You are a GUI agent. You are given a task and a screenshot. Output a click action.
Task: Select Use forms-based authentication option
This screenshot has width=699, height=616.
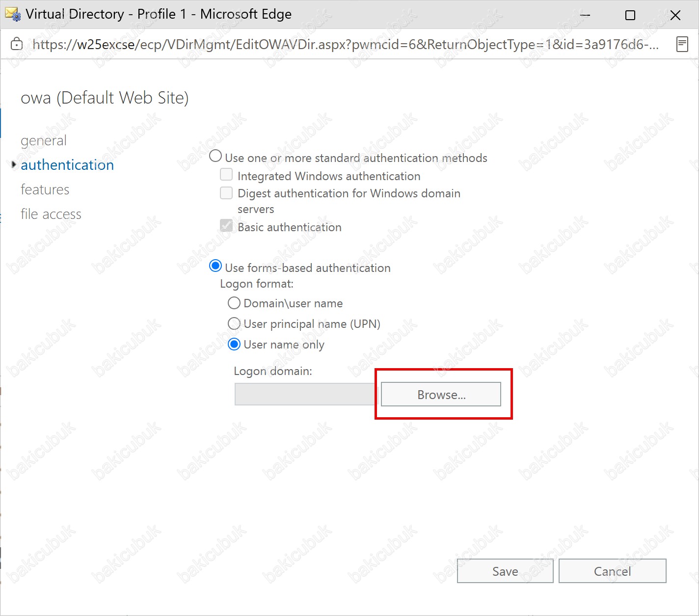[215, 266]
